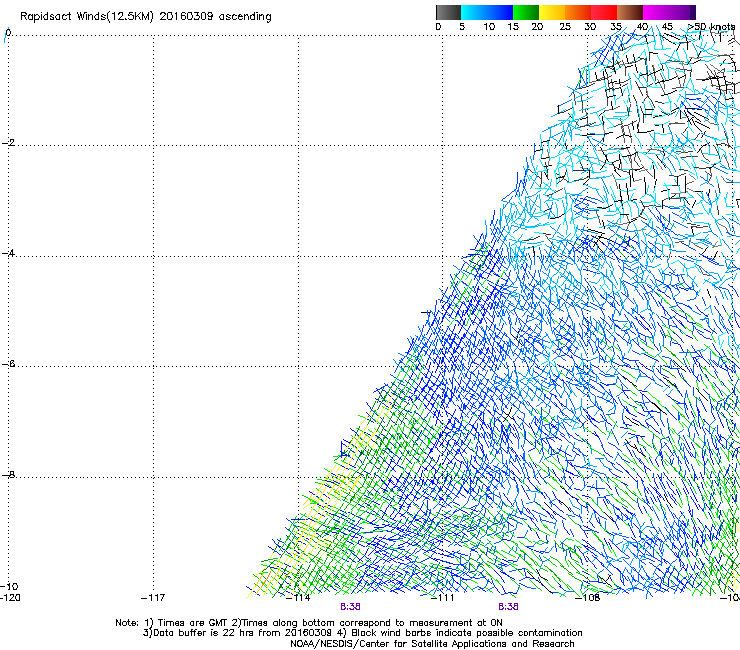Click longitude axis label "-108"
740x650 pixels.
(x=588, y=598)
